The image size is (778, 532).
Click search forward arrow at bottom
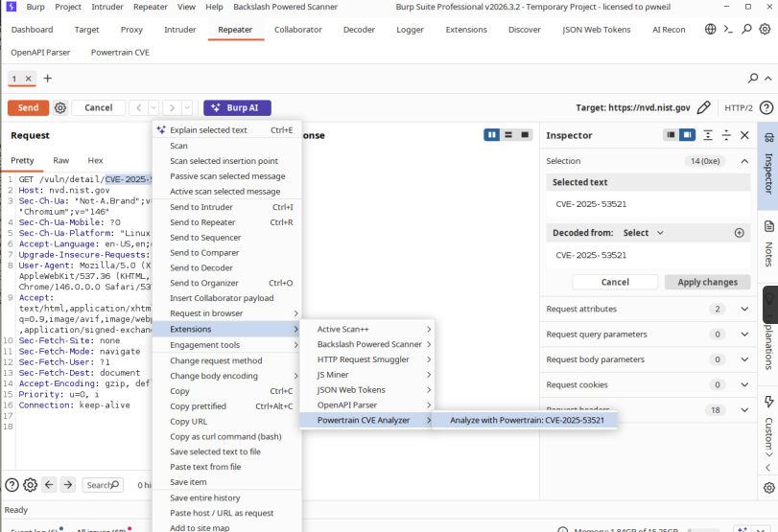tap(68, 484)
